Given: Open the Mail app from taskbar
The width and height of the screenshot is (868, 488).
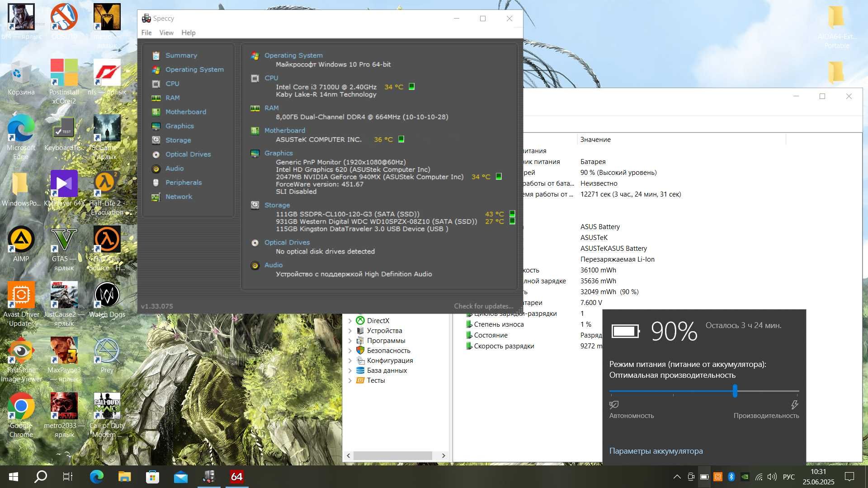Looking at the screenshot, I should pyautogui.click(x=181, y=477).
